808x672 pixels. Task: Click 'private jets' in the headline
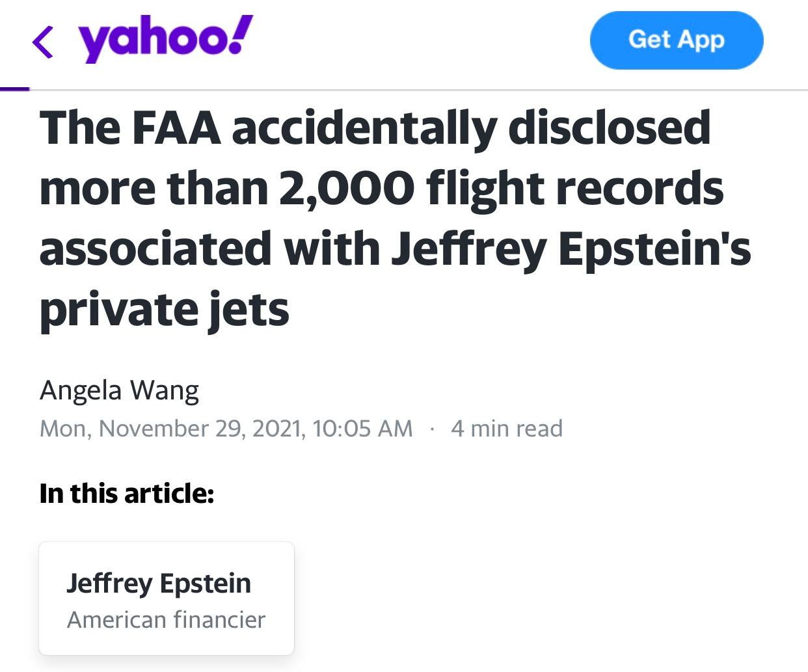coord(164,309)
